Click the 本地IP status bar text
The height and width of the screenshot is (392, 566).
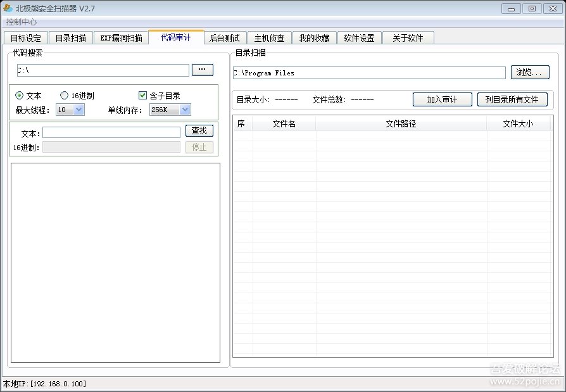[x=44, y=384]
